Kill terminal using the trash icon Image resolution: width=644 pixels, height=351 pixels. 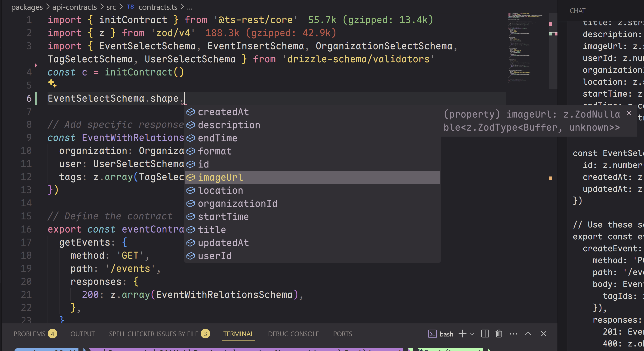(x=499, y=334)
